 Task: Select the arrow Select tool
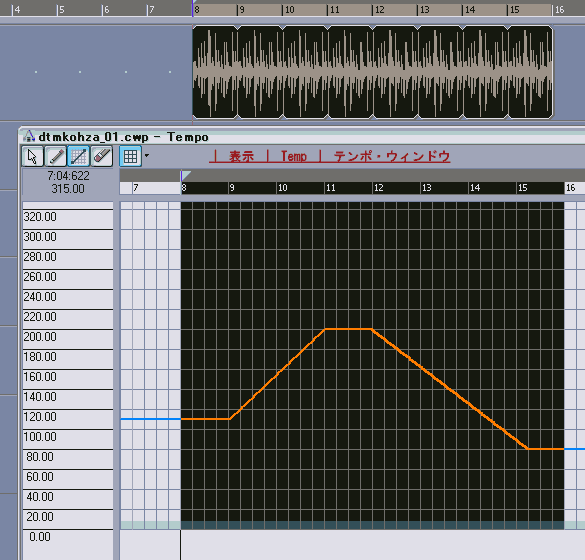(x=32, y=156)
